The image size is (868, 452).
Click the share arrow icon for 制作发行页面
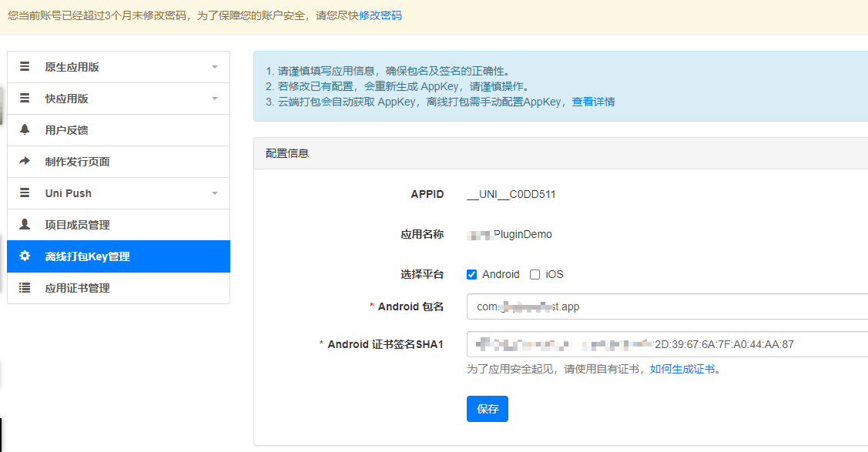tap(25, 162)
